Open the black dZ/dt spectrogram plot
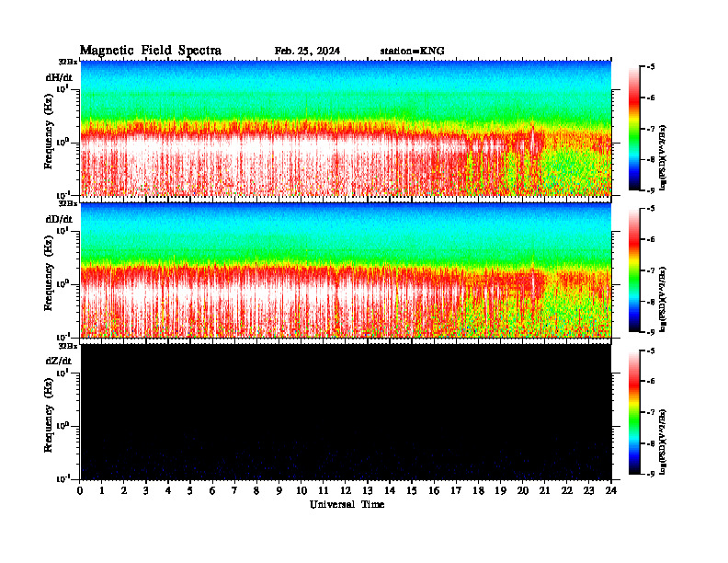This screenshot has height=563, width=728. point(346,411)
